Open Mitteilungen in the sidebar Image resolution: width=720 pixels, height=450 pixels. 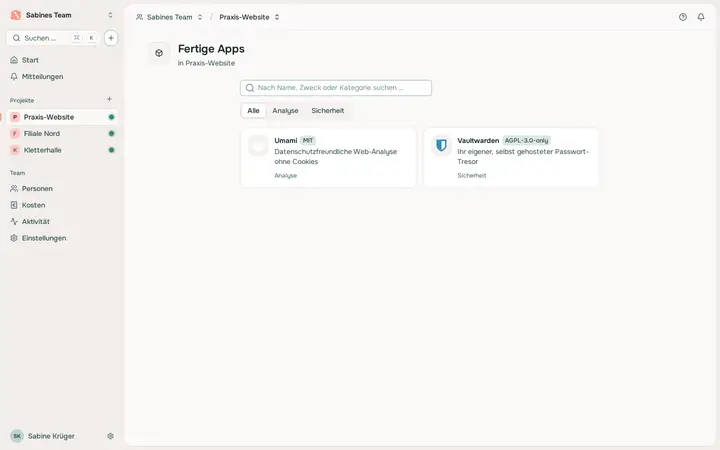click(x=62, y=77)
